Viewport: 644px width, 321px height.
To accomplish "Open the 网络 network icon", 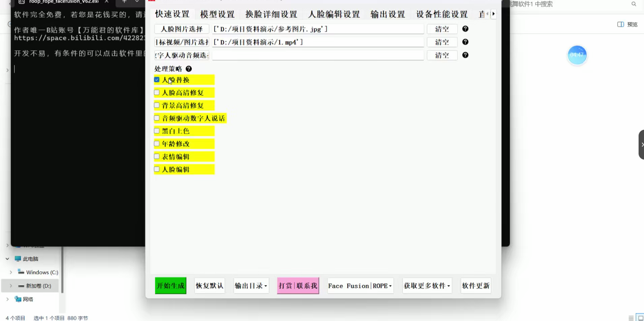I will tap(18, 299).
